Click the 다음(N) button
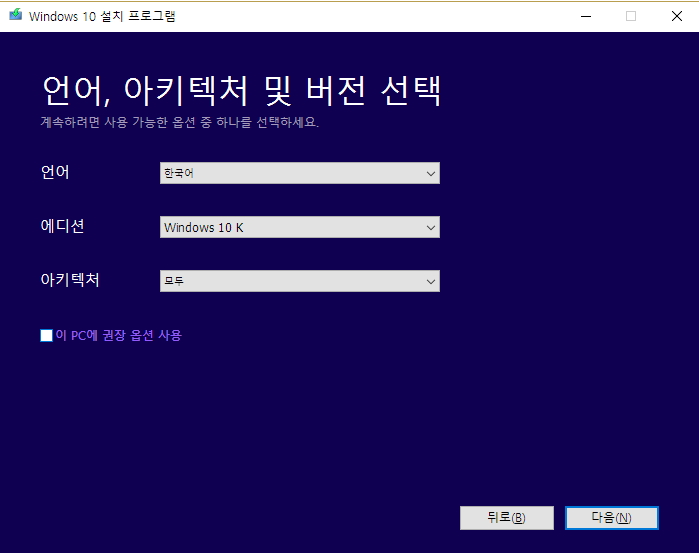Image resolution: width=699 pixels, height=553 pixels. pyautogui.click(x=612, y=518)
